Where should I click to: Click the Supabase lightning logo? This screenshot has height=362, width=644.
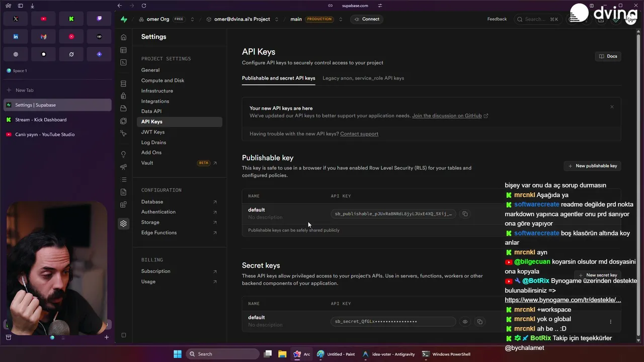pos(124,19)
